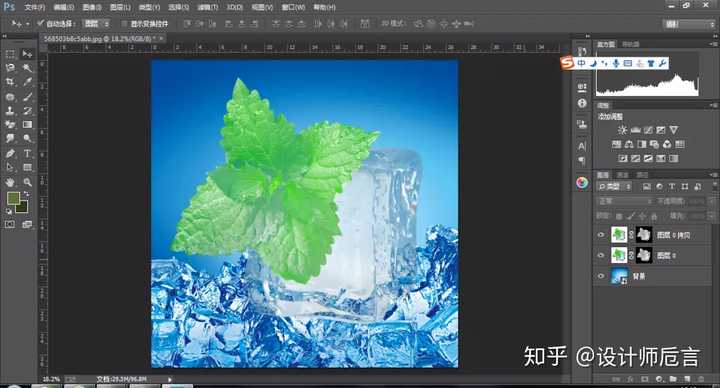720x388 pixels.
Task: Click the background color swatch
Action: 23,208
